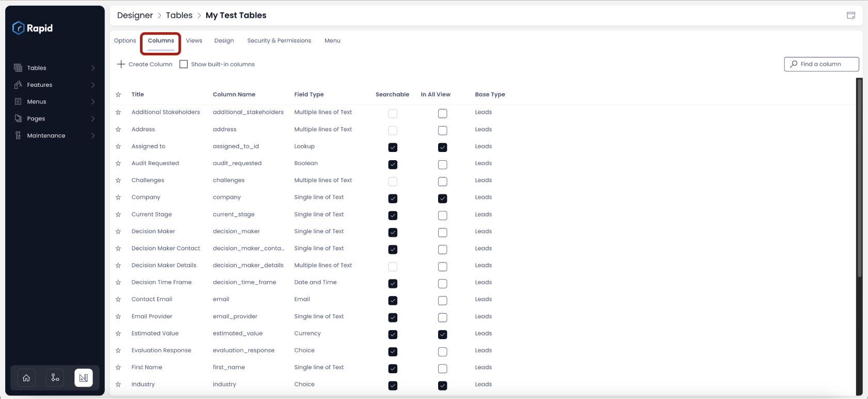The height and width of the screenshot is (399, 868).
Task: Star the Estimated Value row
Action: click(118, 333)
